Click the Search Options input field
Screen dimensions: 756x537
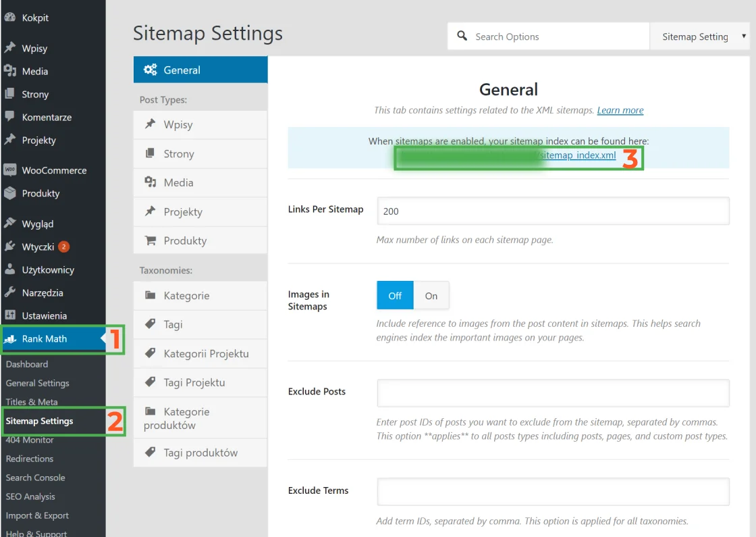click(x=548, y=36)
